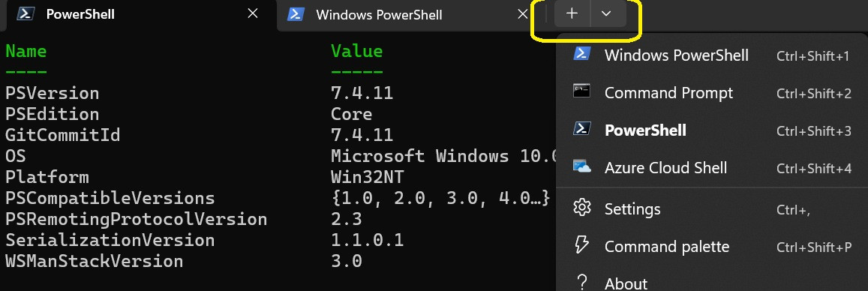Click the PowerShell profile menu icon
Screen dimensions: 868x291
(x=582, y=128)
